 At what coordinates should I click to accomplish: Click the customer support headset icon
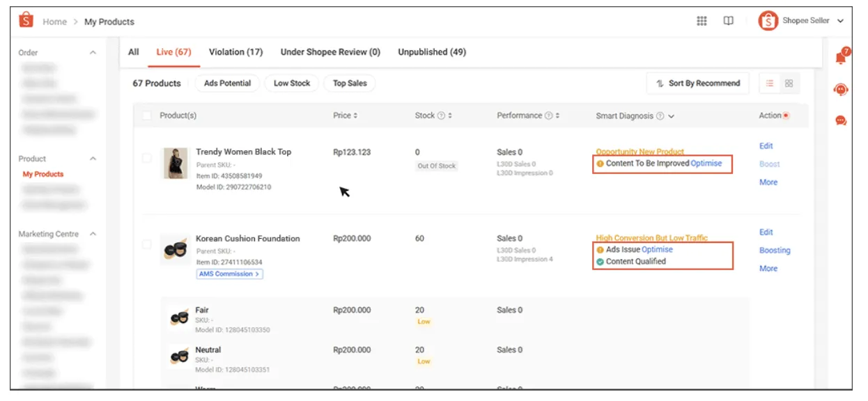841,89
